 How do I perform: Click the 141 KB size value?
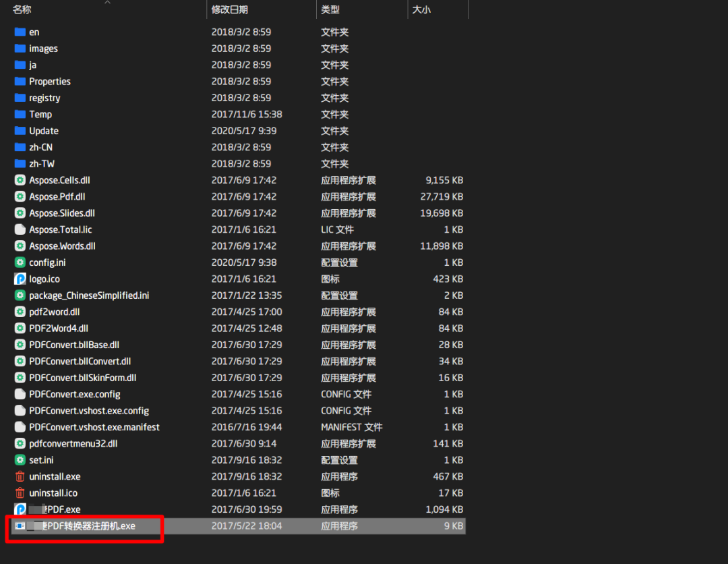[448, 444]
